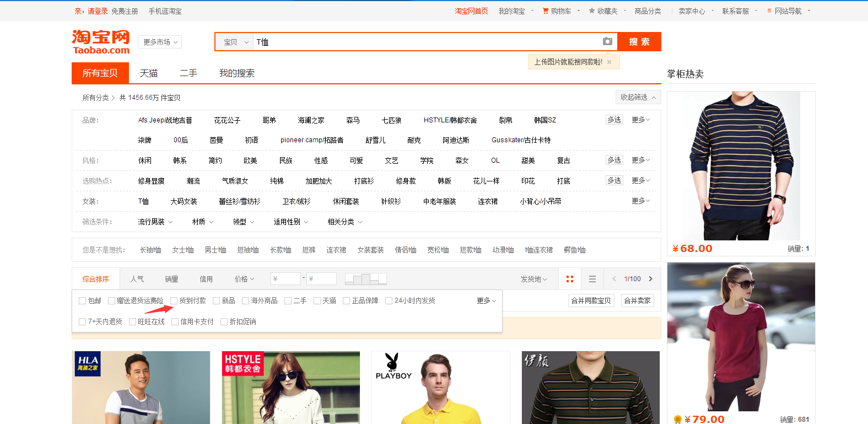Open the PLAYBOY yellow polo product image
The image size is (868, 424).
[x=441, y=388]
